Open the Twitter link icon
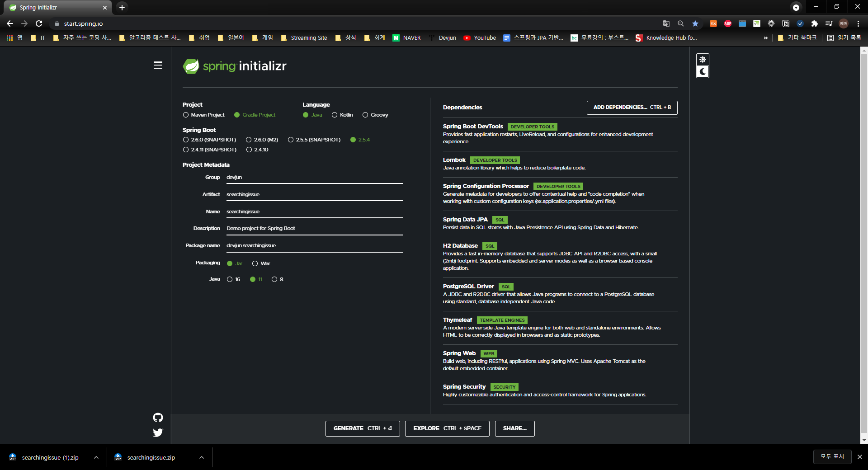The height and width of the screenshot is (470, 868). pyautogui.click(x=158, y=432)
